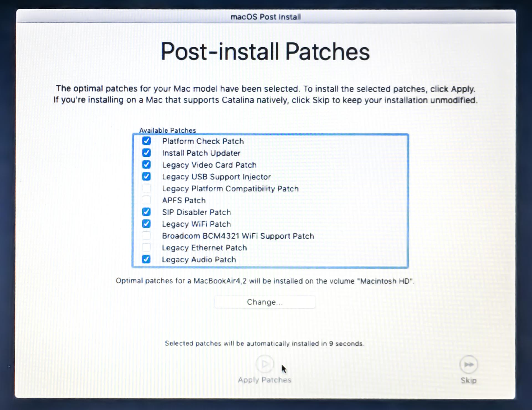532x410 pixels.
Task: Click the Skip text label
Action: pos(468,380)
